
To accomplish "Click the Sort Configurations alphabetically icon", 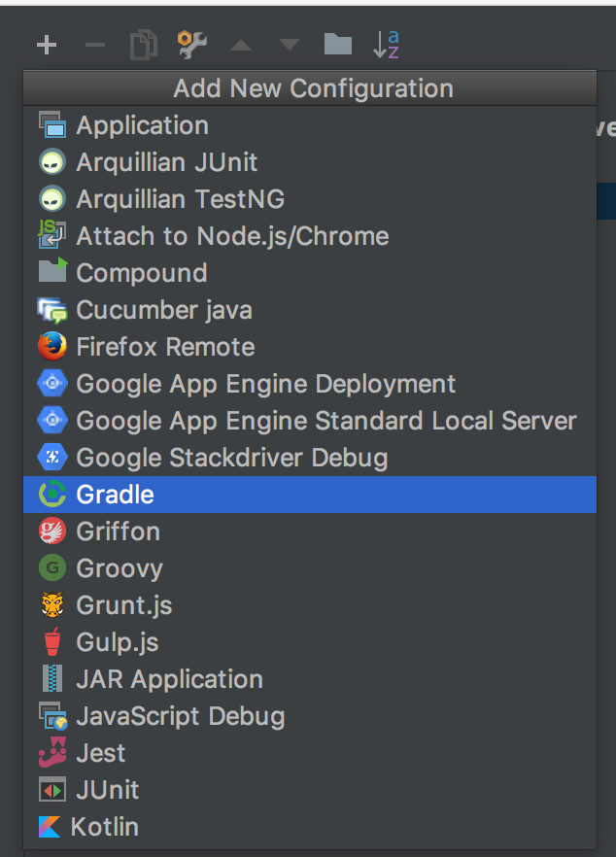I will (385, 44).
